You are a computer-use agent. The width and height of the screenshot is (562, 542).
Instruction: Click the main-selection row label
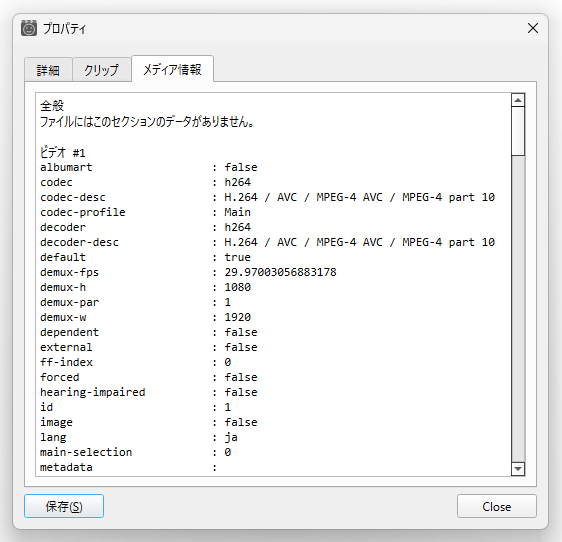point(86,452)
